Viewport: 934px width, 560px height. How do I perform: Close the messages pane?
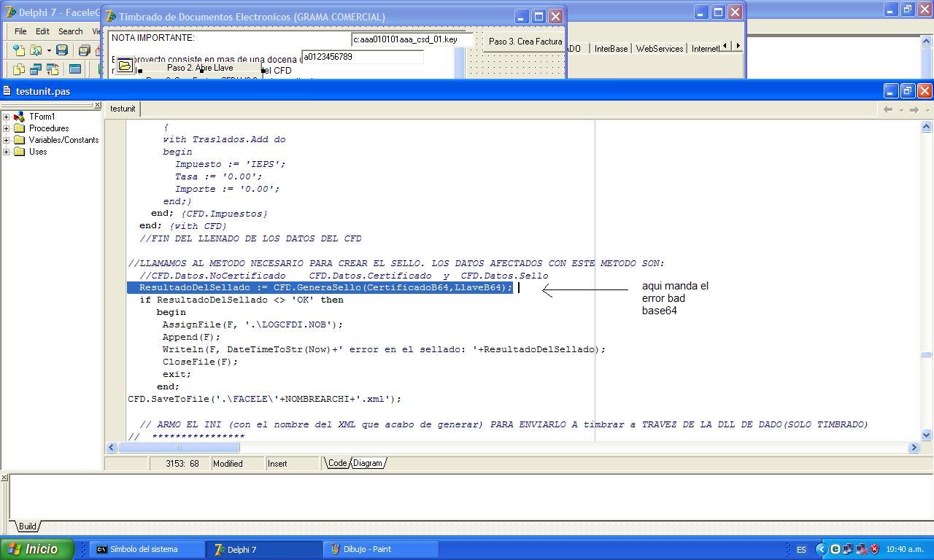(4, 478)
